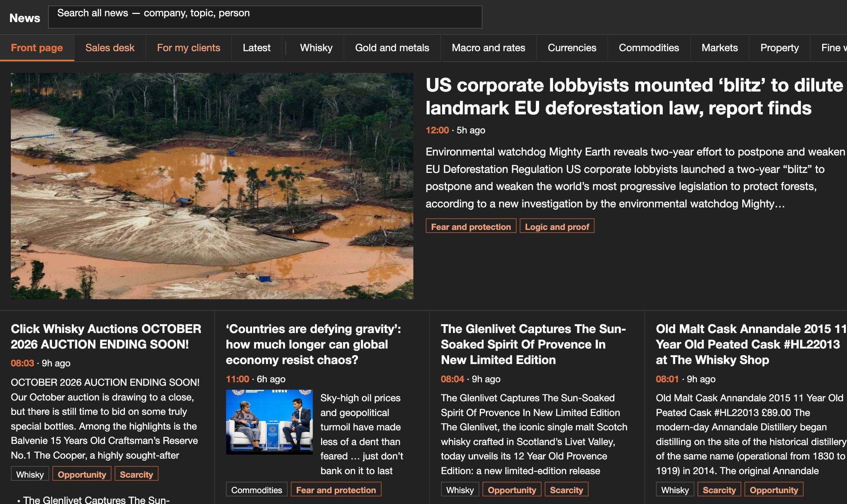Click 11:00 timestamp on global economy story

237,379
